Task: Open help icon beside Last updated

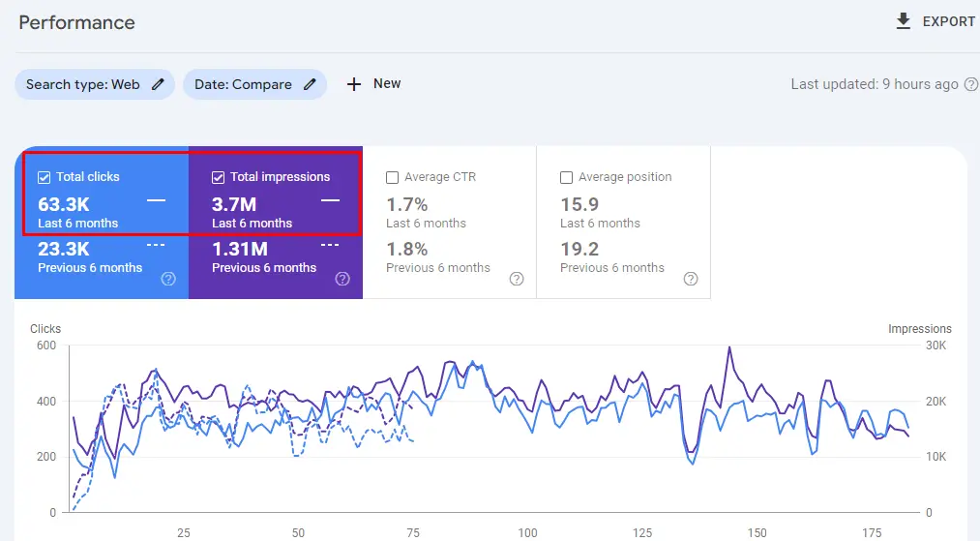Action: (970, 84)
